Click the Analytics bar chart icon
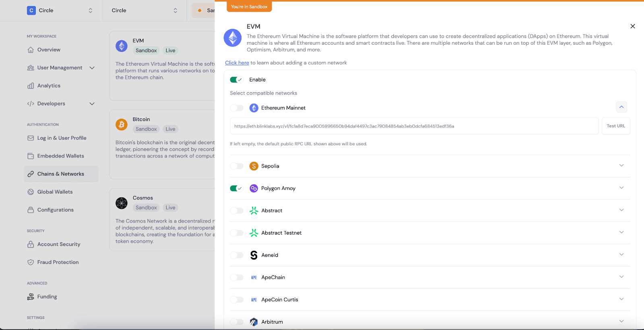The height and width of the screenshot is (330, 644). 31,86
